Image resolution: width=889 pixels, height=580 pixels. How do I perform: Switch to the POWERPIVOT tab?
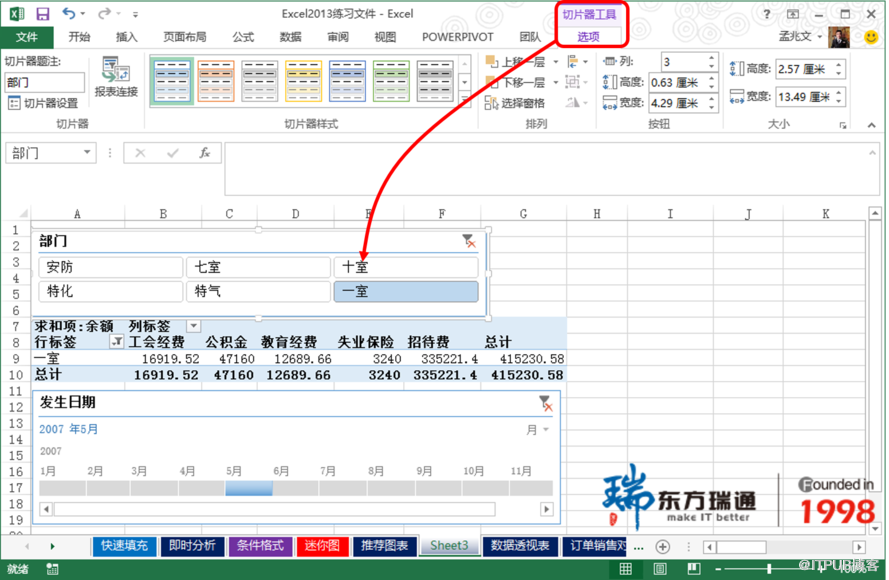[458, 37]
